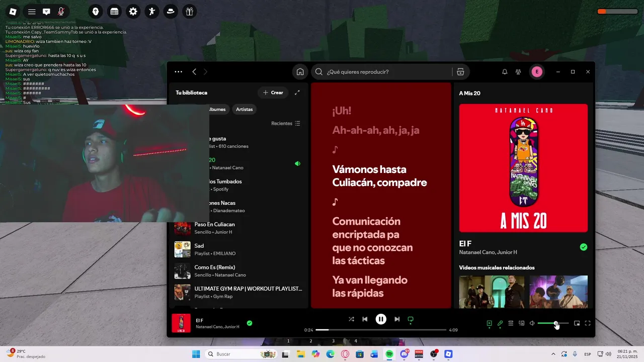Image resolution: width=644 pixels, height=362 pixels.
Task: Open ESP language switcher
Action: [x=588, y=354]
